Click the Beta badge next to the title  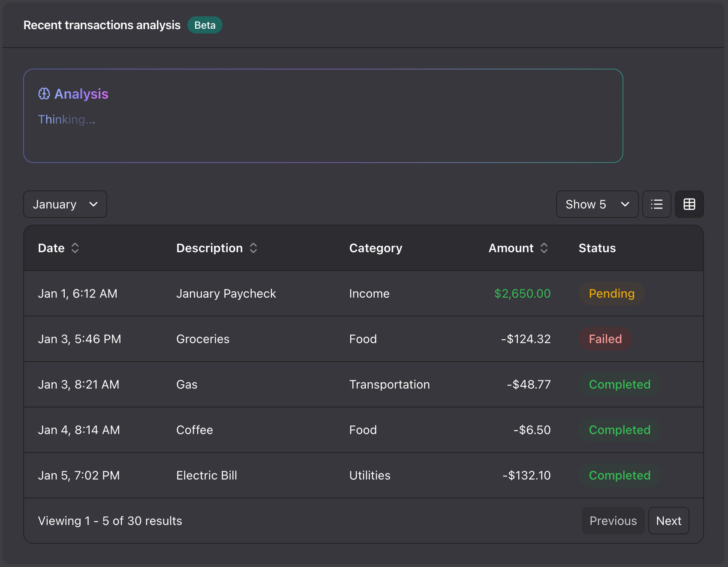(205, 25)
